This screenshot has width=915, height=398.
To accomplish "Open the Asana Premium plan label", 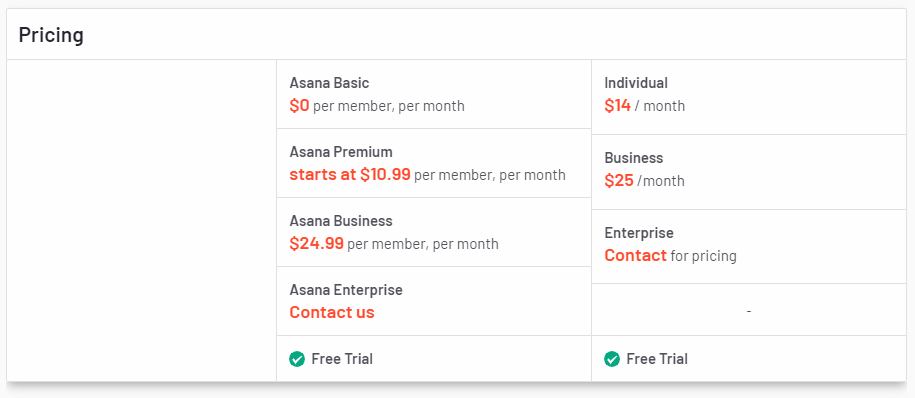I will coord(341,152).
